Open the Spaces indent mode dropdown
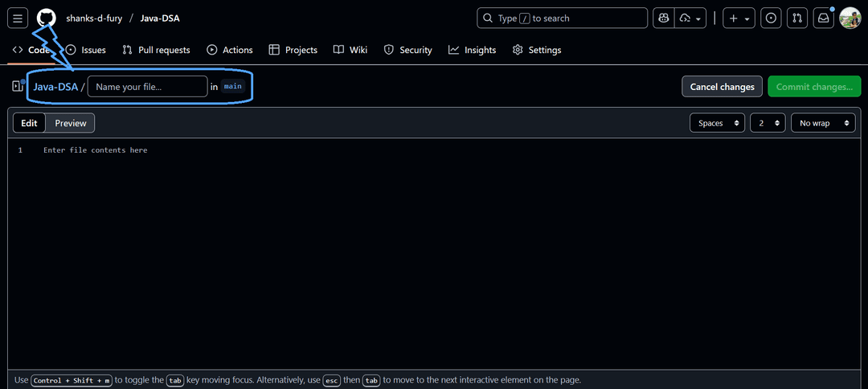Image resolution: width=868 pixels, height=389 pixels. coord(718,123)
